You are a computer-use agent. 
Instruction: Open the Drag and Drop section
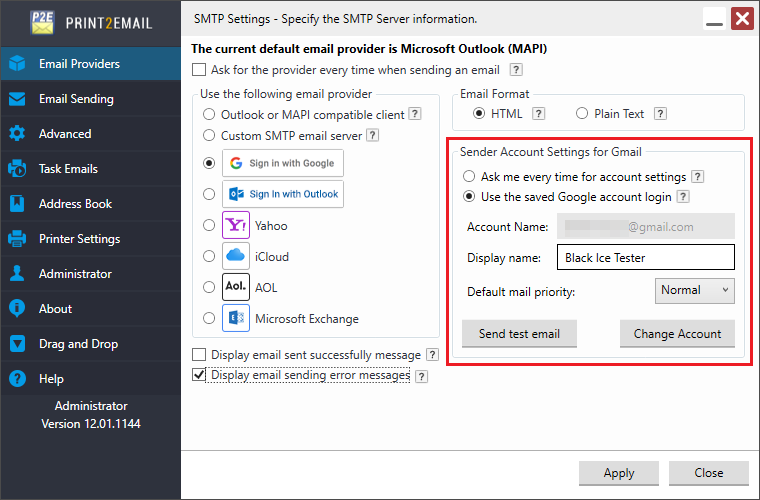[91, 344]
